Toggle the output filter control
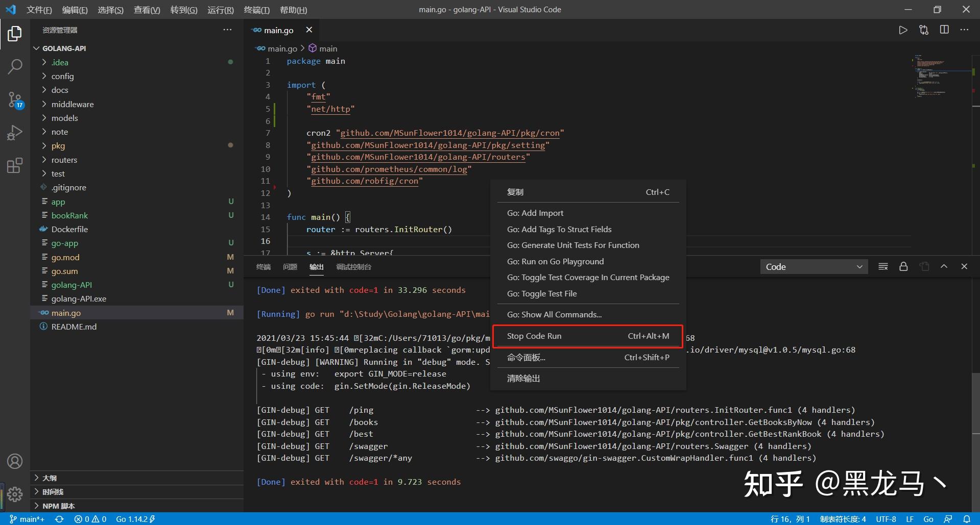Screen dimensions: 980x525 click(x=882, y=266)
